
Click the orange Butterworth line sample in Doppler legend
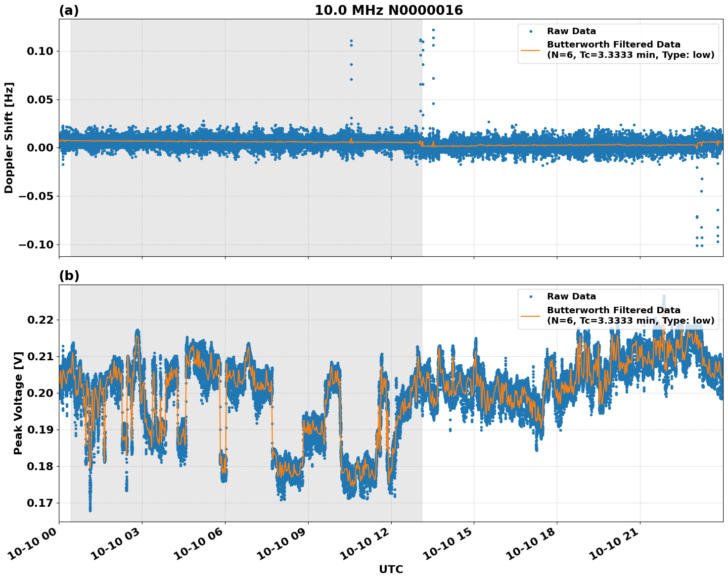click(531, 50)
